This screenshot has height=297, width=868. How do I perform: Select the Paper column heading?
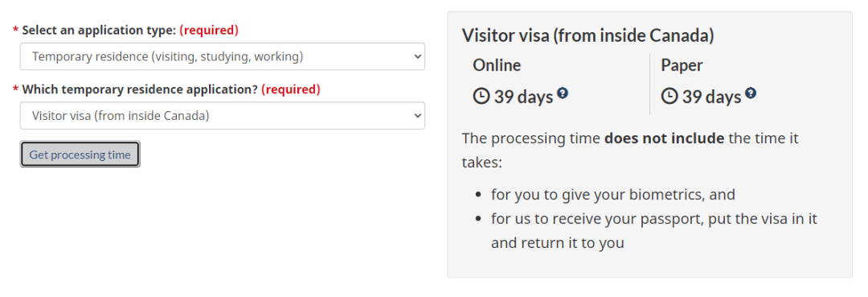(x=682, y=65)
